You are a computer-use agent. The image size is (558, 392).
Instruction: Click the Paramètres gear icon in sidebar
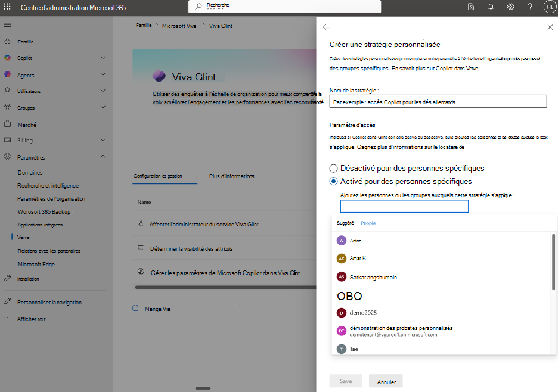8,157
